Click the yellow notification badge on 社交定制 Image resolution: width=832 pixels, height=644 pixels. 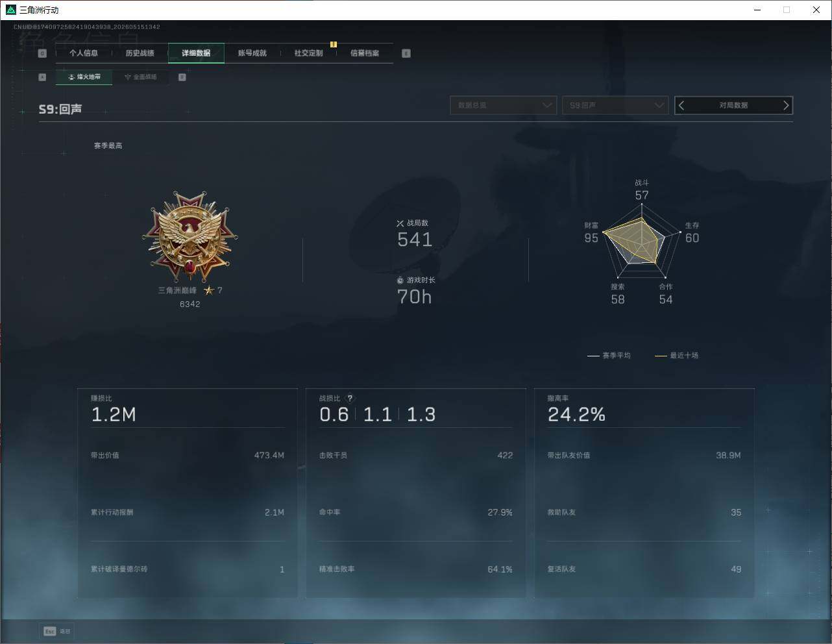click(x=334, y=45)
